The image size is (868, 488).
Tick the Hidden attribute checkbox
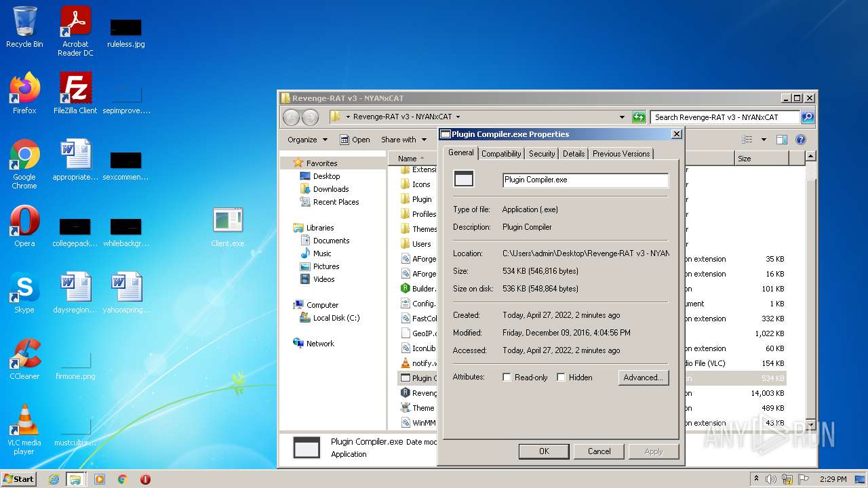point(561,378)
